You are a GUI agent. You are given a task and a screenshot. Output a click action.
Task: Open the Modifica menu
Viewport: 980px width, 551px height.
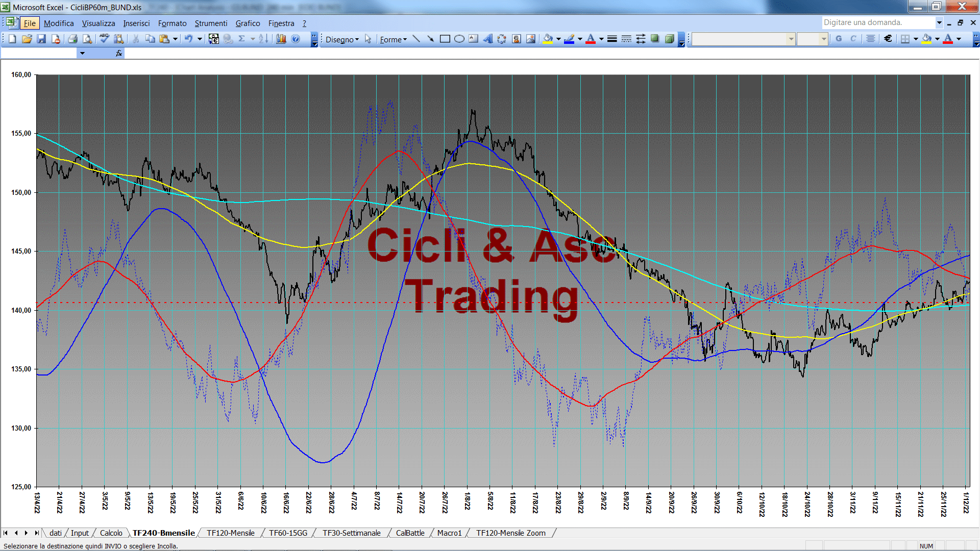59,23
